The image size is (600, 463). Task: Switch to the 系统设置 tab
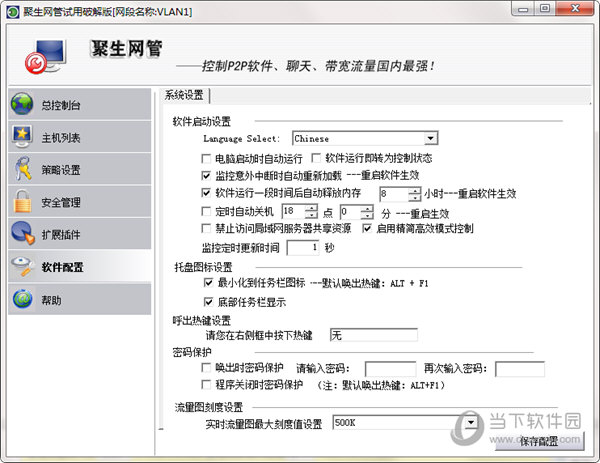pos(185,95)
